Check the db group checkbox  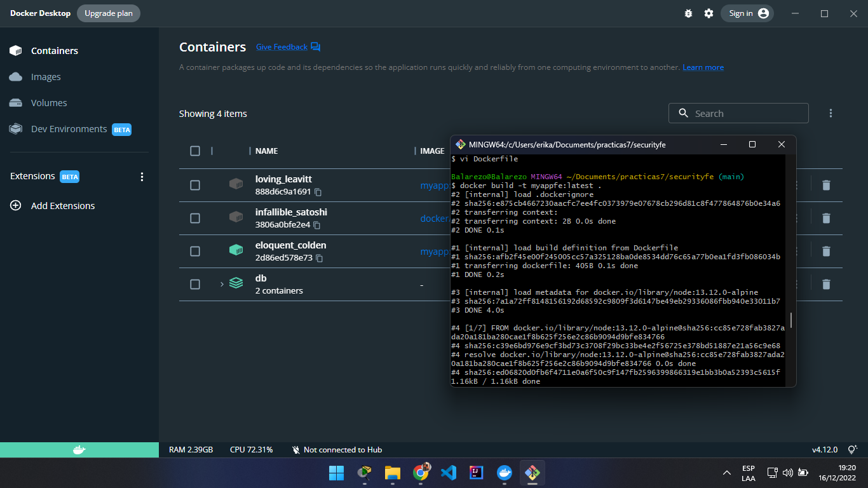(x=194, y=284)
